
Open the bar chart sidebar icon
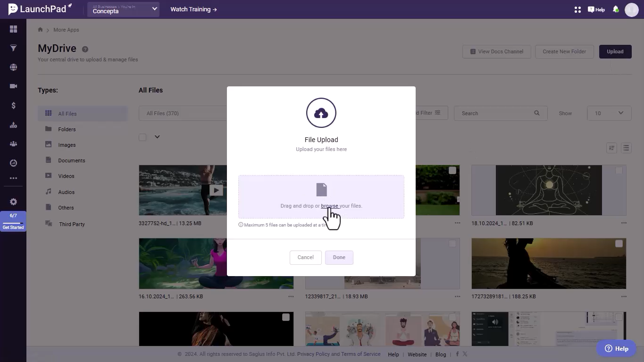point(13,125)
